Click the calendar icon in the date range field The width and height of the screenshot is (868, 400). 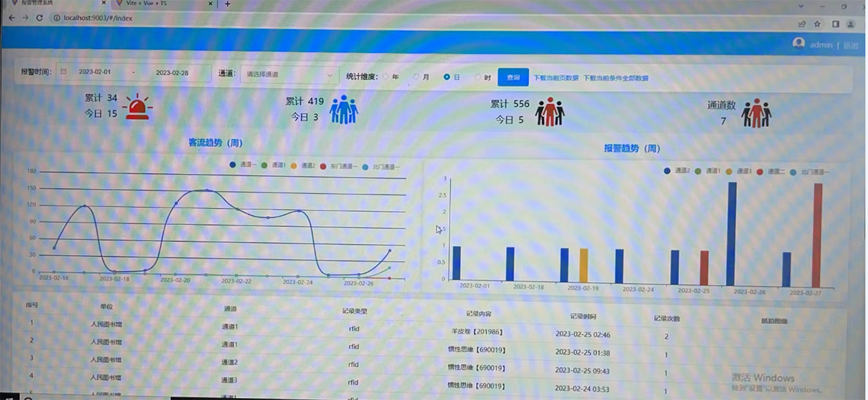(63, 72)
